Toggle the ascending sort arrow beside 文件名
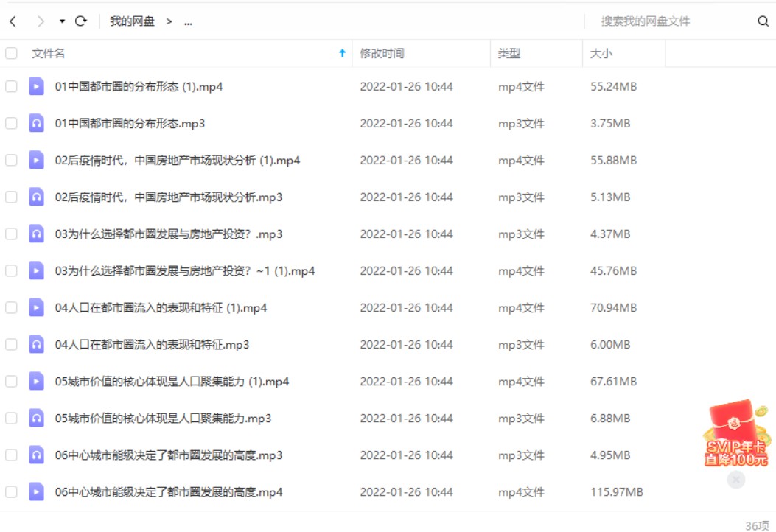The image size is (776, 532). coord(340,53)
